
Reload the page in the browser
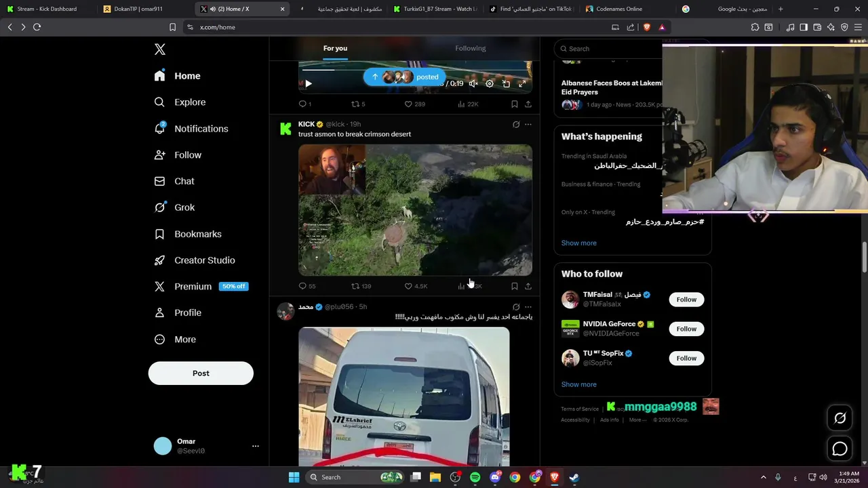tap(37, 27)
